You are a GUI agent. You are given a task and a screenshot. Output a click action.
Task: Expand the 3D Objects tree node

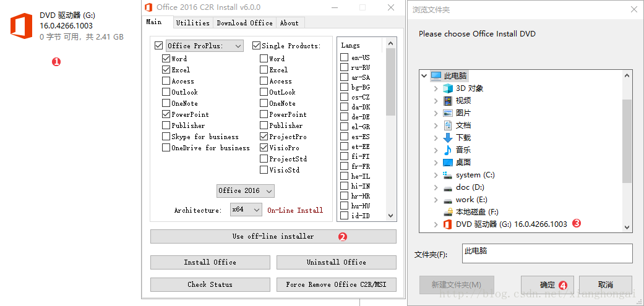click(x=436, y=88)
